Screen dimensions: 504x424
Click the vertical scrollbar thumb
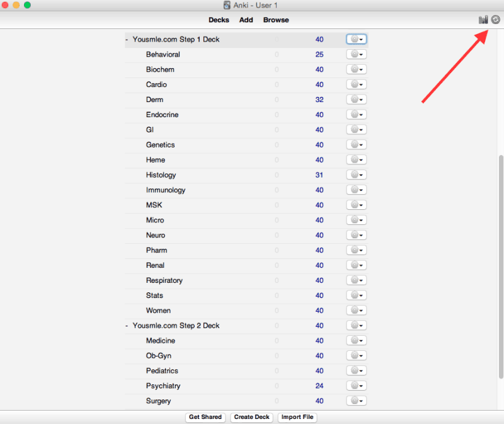click(x=501, y=266)
